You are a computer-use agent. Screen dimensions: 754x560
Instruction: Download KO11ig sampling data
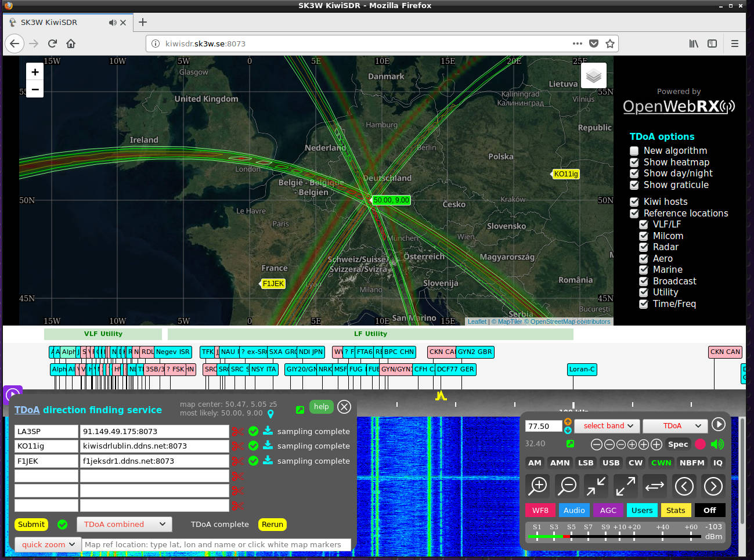[268, 445]
